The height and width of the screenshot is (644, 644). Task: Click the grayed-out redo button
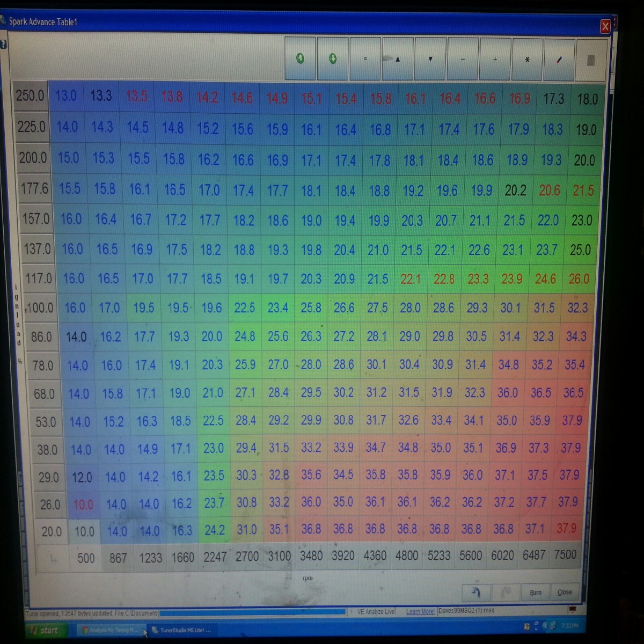coord(506,592)
